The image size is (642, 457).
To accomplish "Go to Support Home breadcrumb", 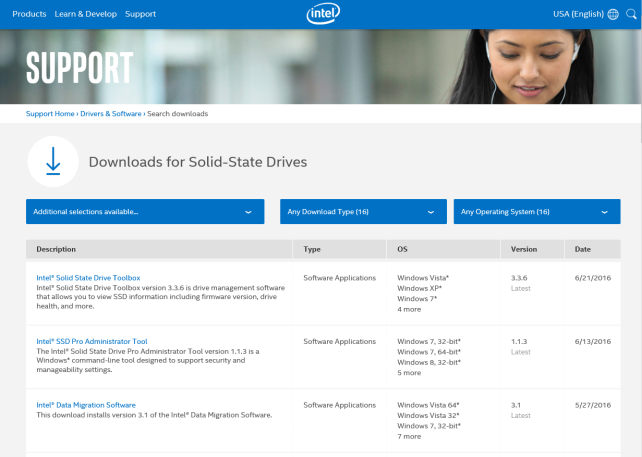I will pyautogui.click(x=50, y=114).
